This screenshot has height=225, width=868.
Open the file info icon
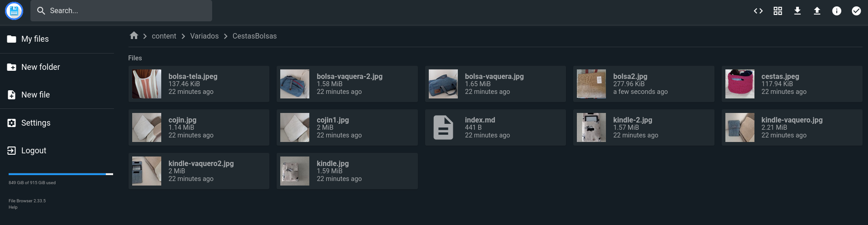[836, 11]
